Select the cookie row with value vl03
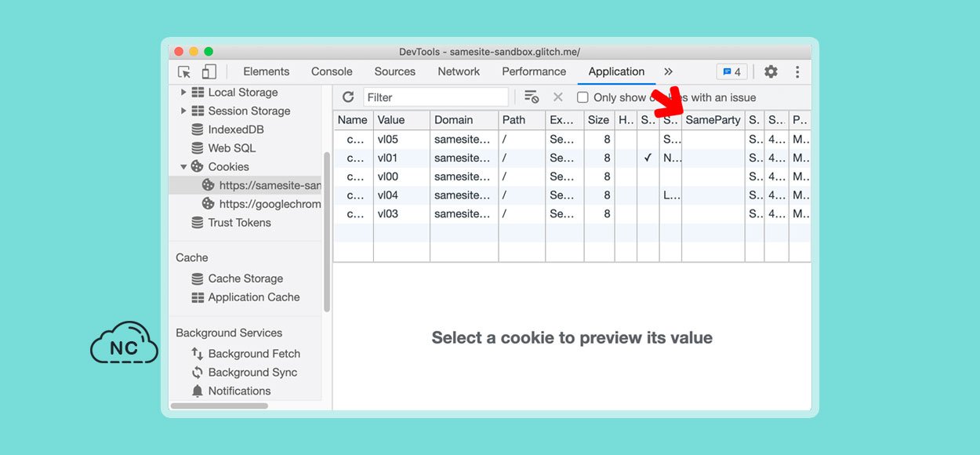The height and width of the screenshot is (455, 980). pos(572,214)
